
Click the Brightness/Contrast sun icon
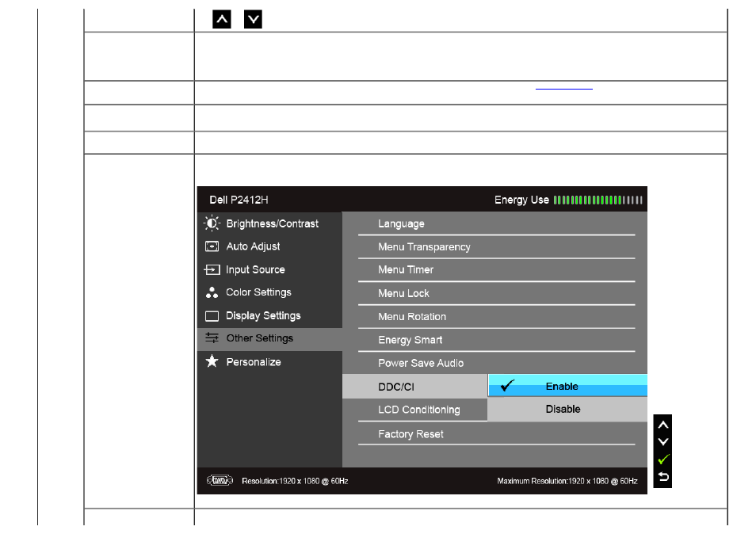point(212,223)
